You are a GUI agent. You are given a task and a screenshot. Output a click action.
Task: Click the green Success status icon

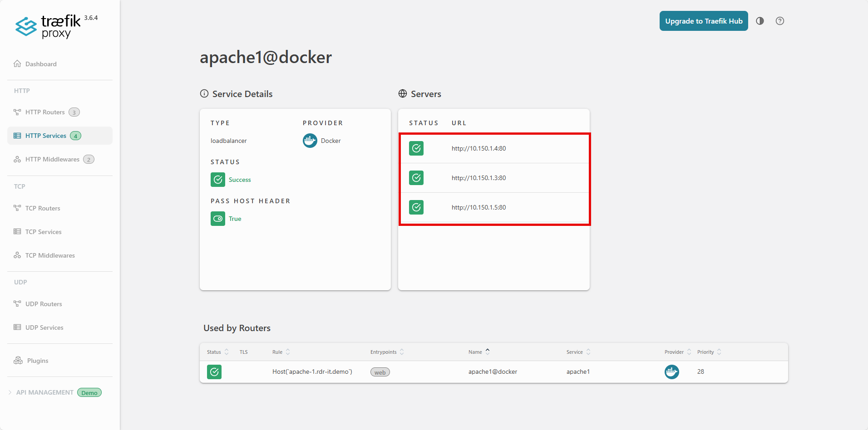218,180
